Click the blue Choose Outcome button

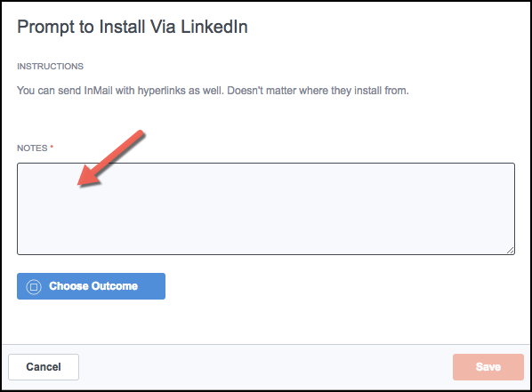click(91, 286)
